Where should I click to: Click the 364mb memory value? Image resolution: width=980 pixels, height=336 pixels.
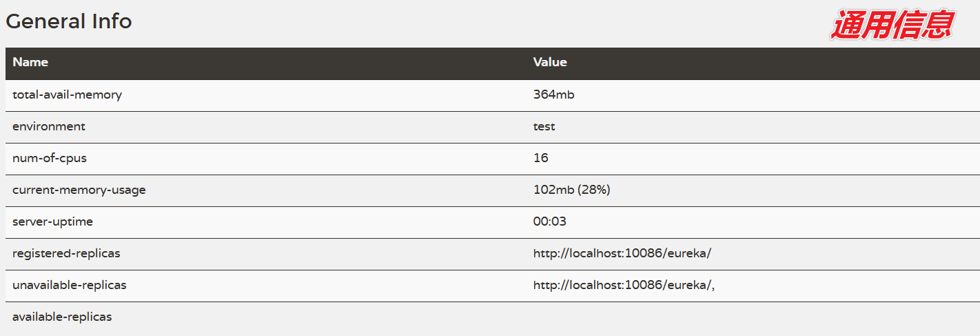tap(553, 95)
